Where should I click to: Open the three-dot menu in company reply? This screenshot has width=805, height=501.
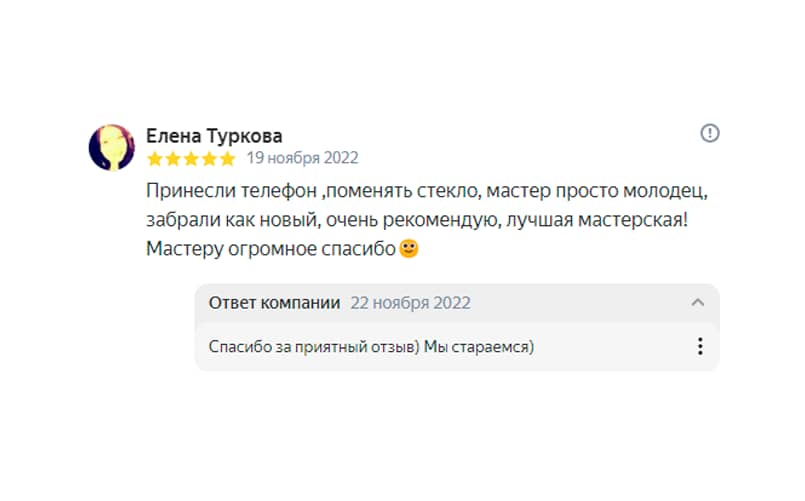click(x=700, y=347)
